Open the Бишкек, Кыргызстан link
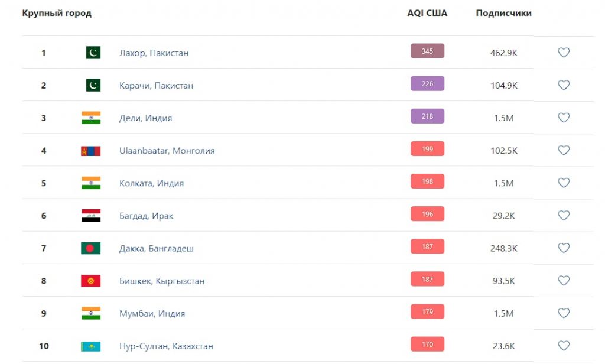The width and height of the screenshot is (605, 364). 162,281
